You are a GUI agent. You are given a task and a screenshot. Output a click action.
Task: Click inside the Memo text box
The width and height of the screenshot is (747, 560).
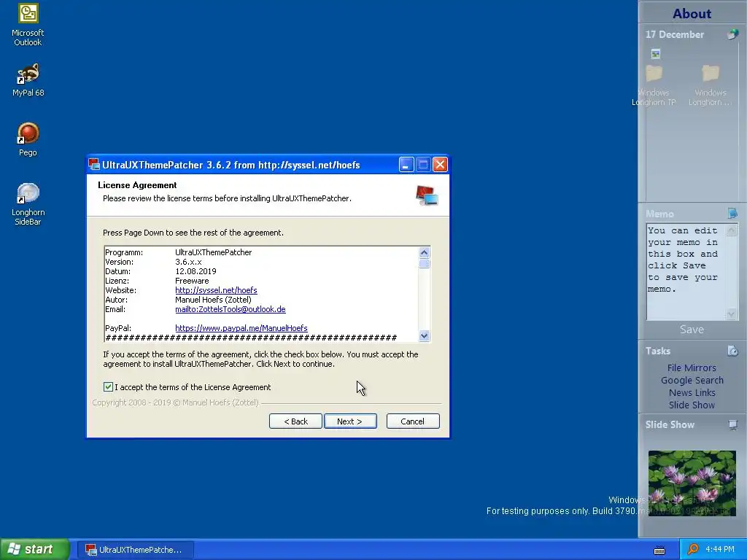(686, 271)
